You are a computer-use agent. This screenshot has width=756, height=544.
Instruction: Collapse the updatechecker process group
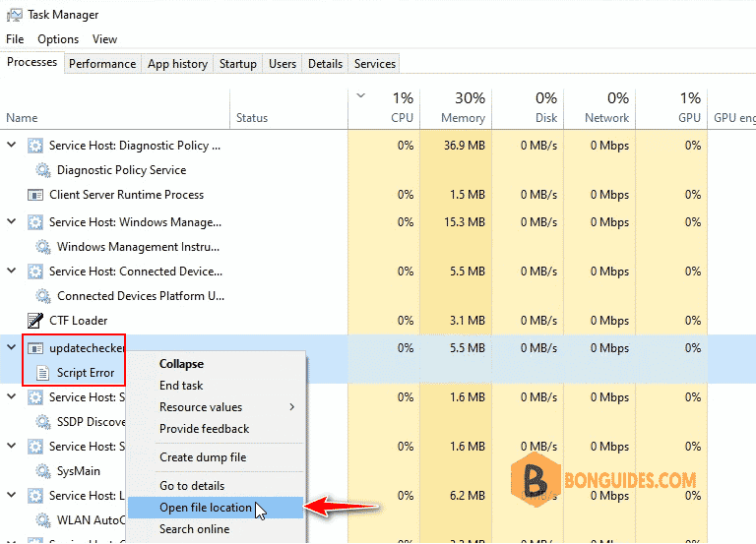tap(12, 347)
